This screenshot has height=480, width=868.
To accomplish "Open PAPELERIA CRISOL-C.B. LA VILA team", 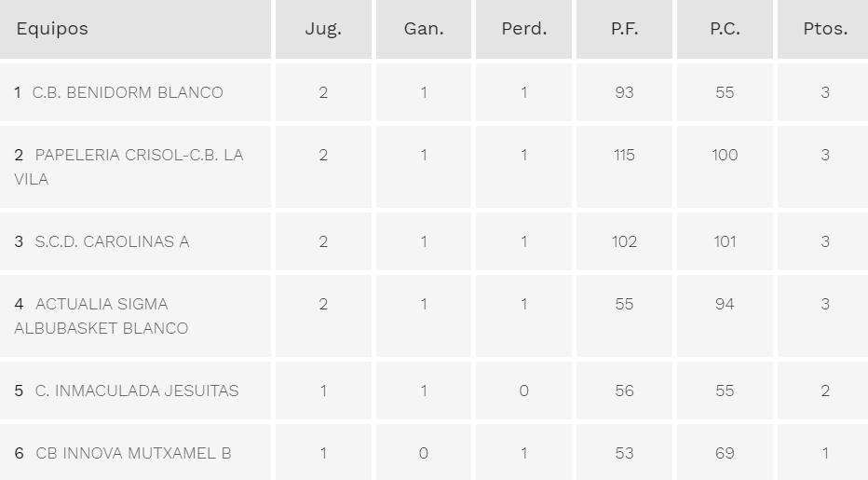I will click(129, 167).
